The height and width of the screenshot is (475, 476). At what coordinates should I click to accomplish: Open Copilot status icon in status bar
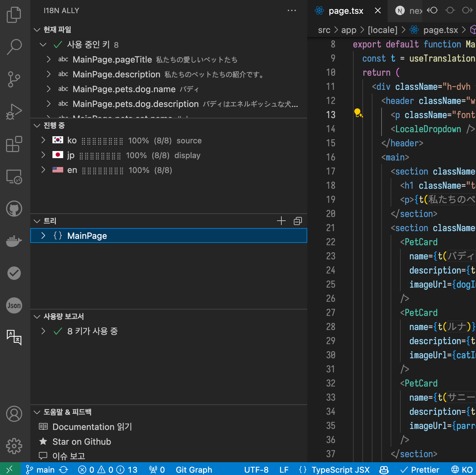[384, 470]
